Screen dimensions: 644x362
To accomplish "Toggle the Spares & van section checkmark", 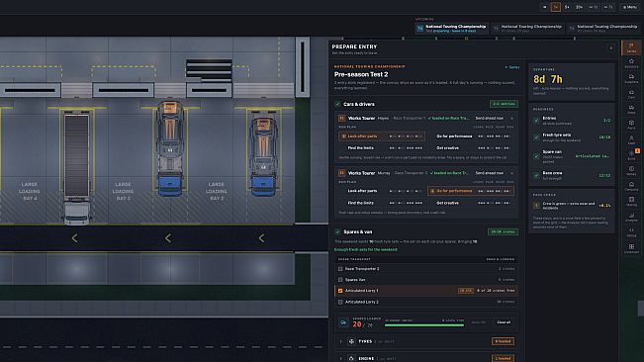I will click(x=337, y=231).
